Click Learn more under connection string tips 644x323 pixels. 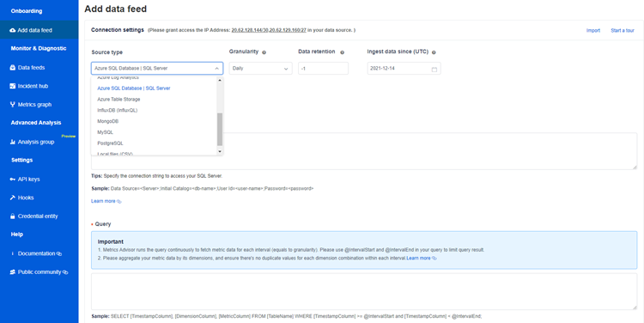click(x=103, y=201)
